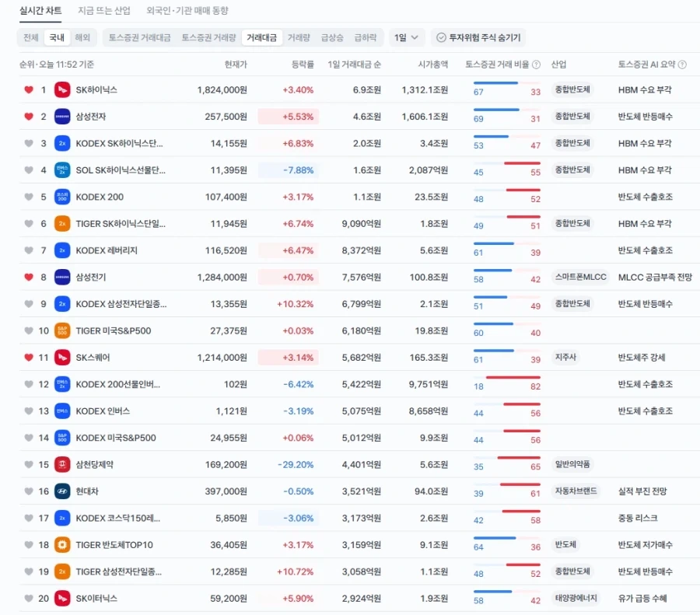The height and width of the screenshot is (615, 700).
Task: Unfavorite SK스퀘어 with its heart
Action: click(x=29, y=358)
